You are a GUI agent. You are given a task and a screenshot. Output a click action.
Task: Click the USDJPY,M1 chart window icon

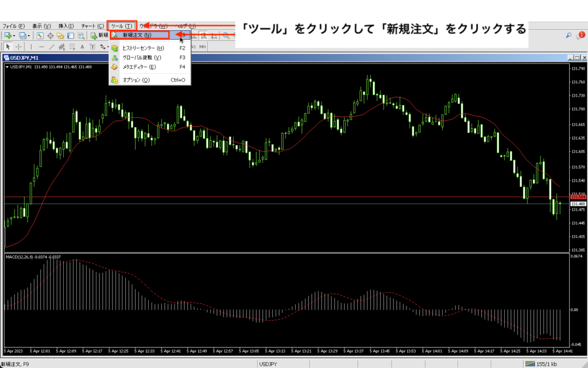[x=6, y=58]
